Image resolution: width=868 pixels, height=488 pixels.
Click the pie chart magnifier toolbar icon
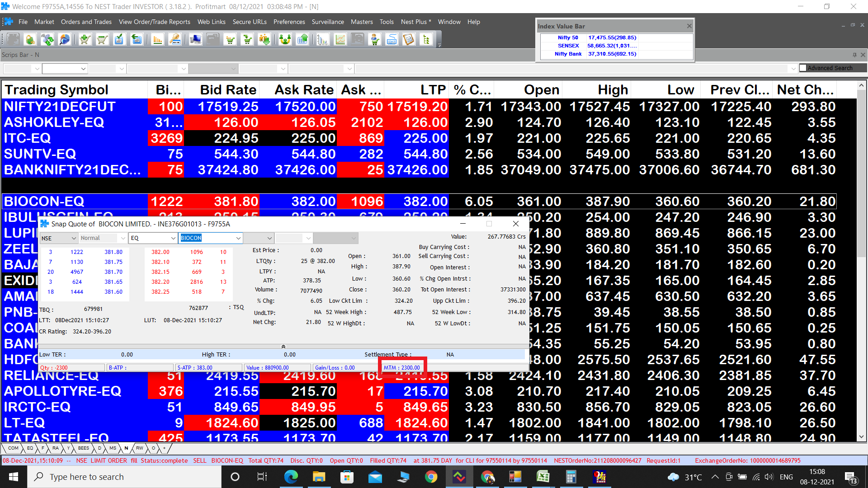tap(65, 40)
